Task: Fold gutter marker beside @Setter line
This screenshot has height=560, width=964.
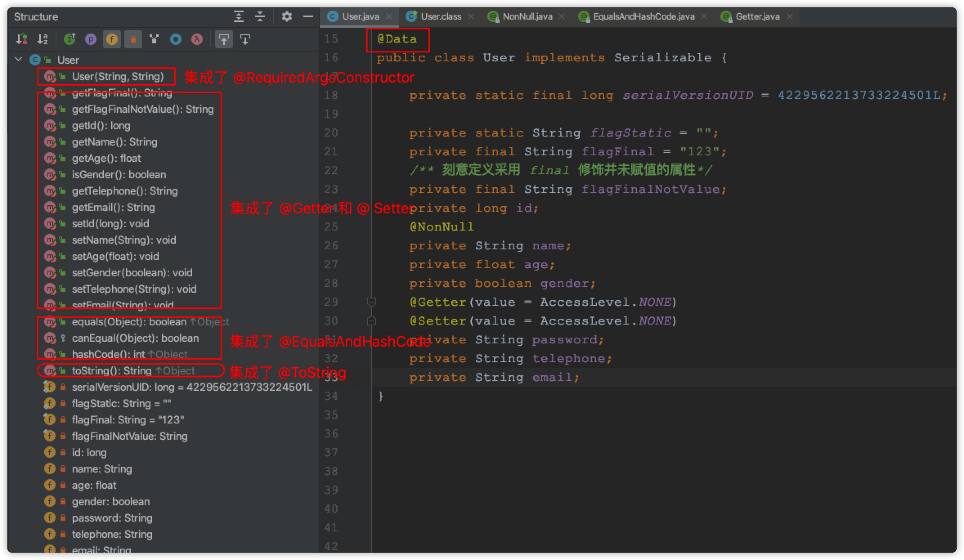Action: point(371,321)
